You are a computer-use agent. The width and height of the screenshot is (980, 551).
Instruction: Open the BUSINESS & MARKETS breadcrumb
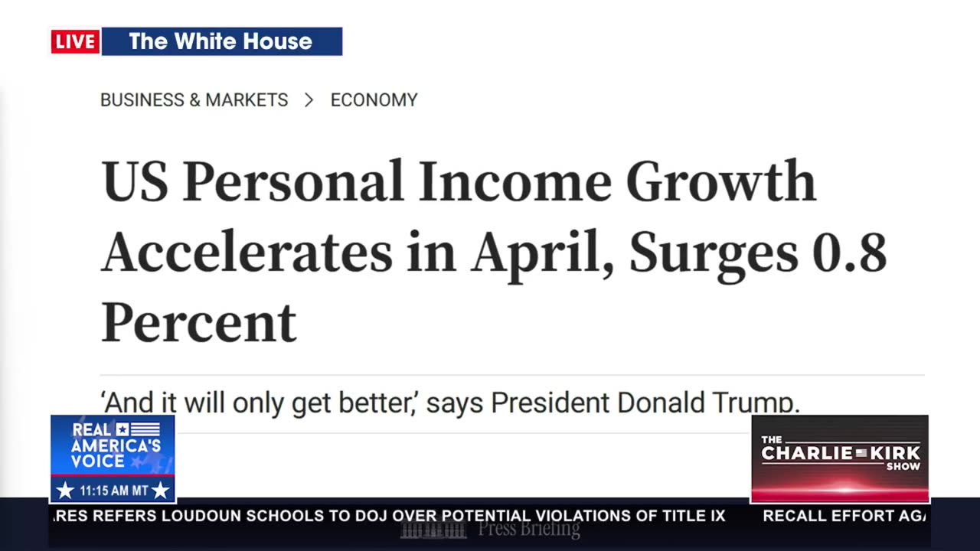(194, 100)
